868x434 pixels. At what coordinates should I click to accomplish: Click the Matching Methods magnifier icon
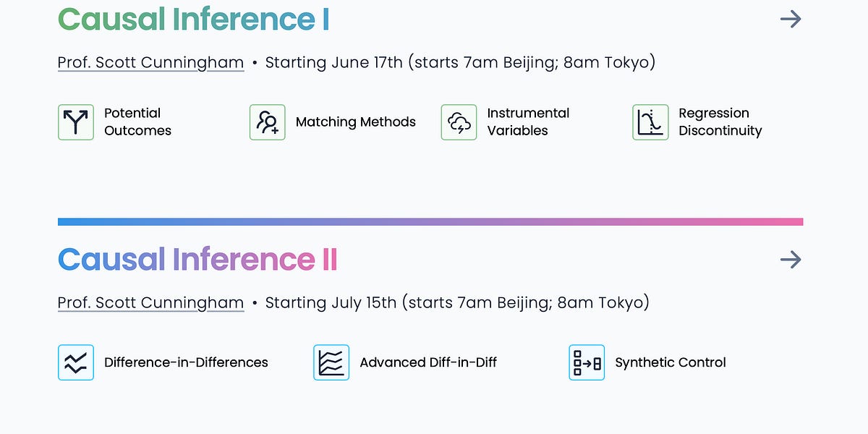click(266, 122)
